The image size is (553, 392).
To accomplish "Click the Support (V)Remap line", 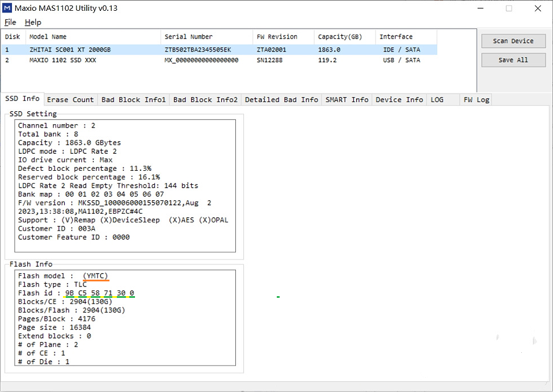I will (x=123, y=220).
